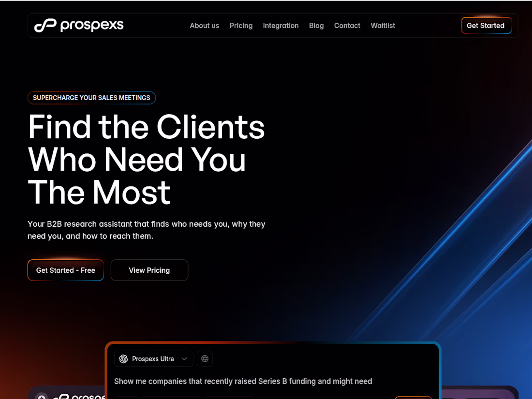Open the Contact nav link

(x=347, y=26)
